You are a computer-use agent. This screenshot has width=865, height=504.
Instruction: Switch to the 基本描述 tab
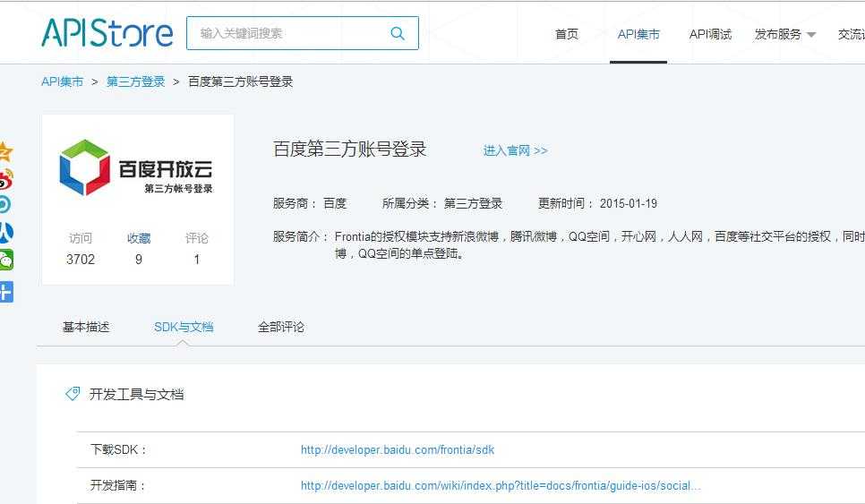point(86,327)
